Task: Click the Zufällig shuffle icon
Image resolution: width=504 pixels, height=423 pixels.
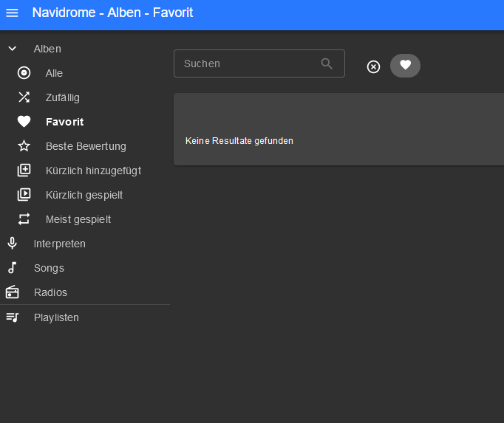Action: [x=24, y=97]
